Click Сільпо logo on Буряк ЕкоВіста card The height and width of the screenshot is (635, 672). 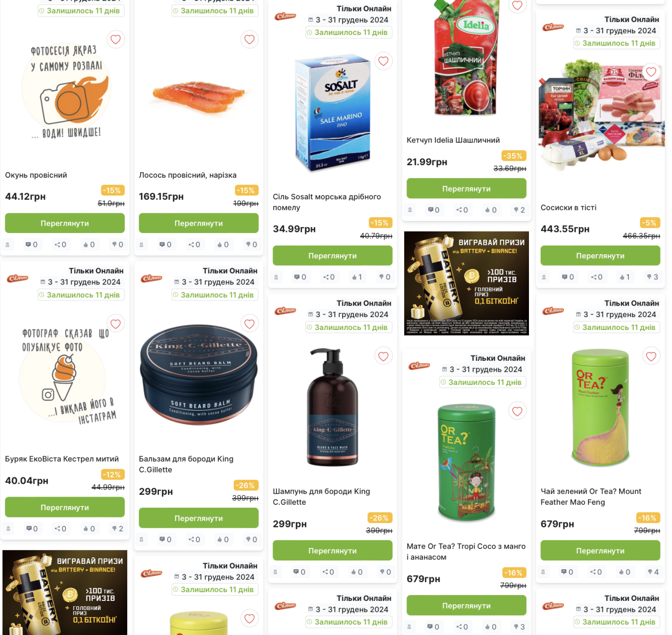point(18,279)
